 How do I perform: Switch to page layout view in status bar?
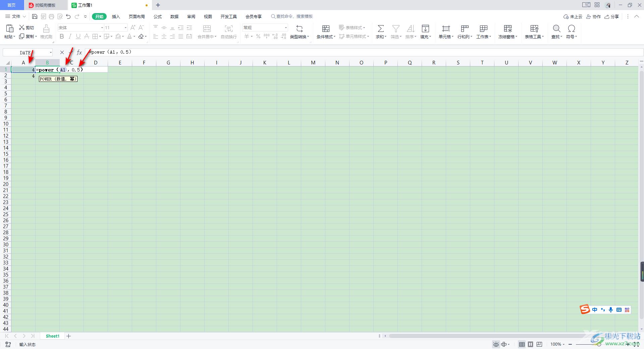pos(531,344)
